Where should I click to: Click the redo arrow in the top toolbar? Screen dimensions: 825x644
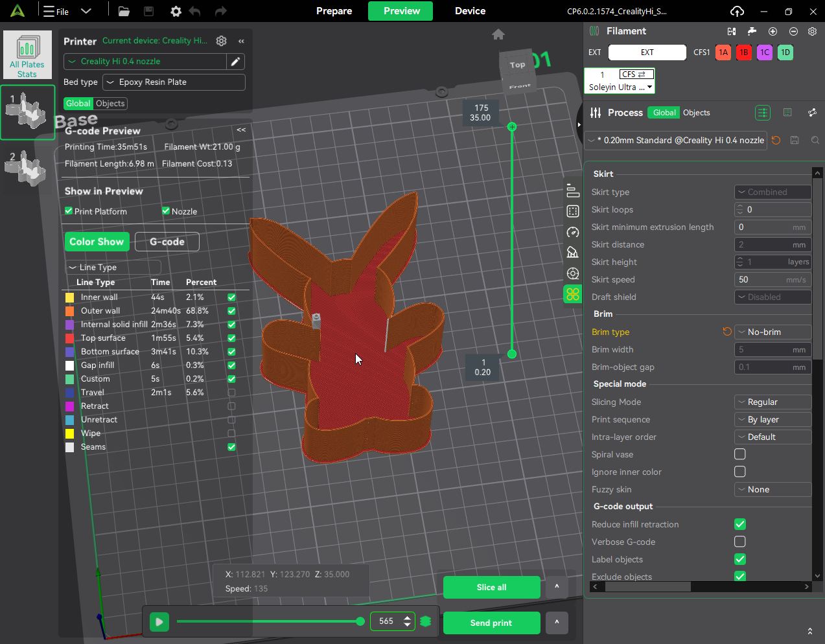pyautogui.click(x=221, y=11)
